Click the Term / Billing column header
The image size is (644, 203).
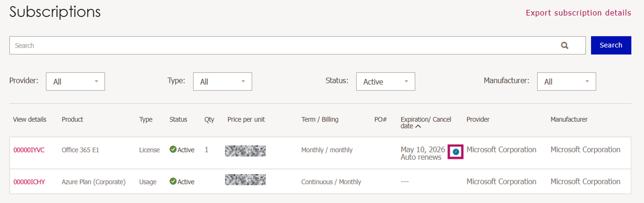pos(320,119)
